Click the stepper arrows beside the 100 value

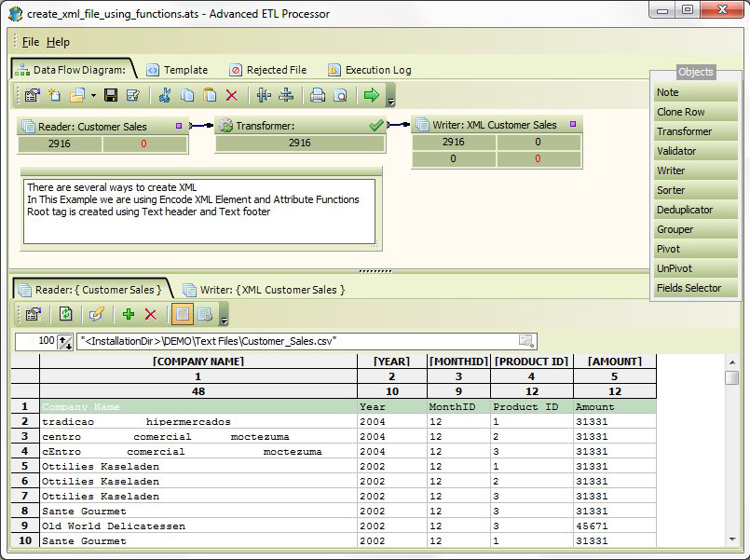click(x=65, y=342)
